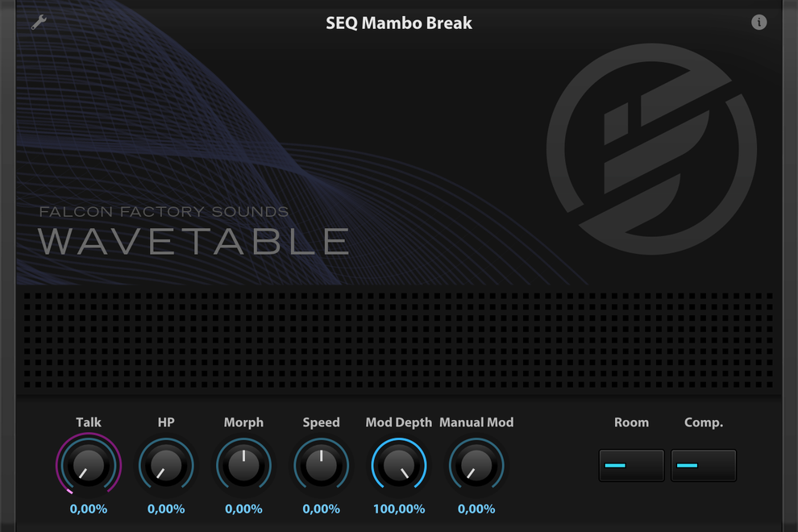Click the Morph value 0,00%
The height and width of the screenshot is (532, 798).
(x=243, y=509)
